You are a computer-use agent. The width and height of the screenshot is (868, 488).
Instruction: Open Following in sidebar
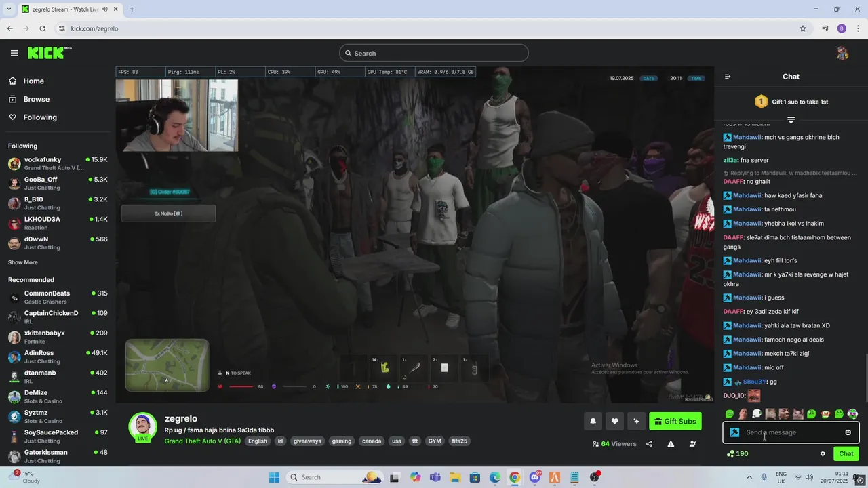(40, 117)
